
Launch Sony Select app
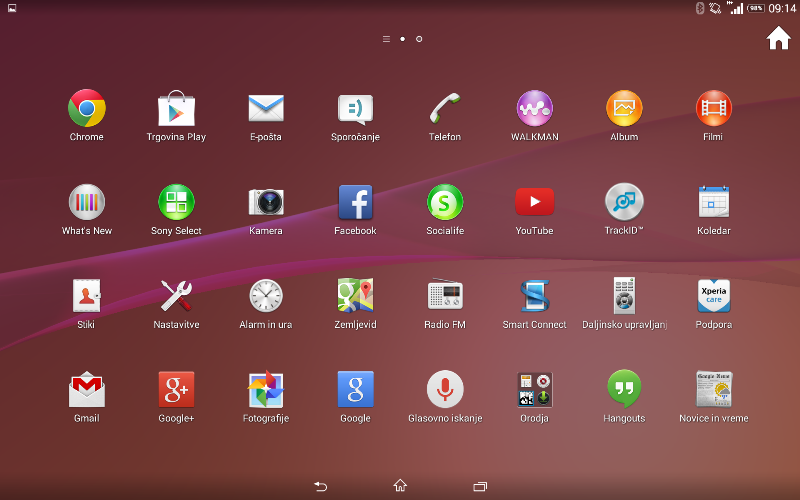(176, 202)
